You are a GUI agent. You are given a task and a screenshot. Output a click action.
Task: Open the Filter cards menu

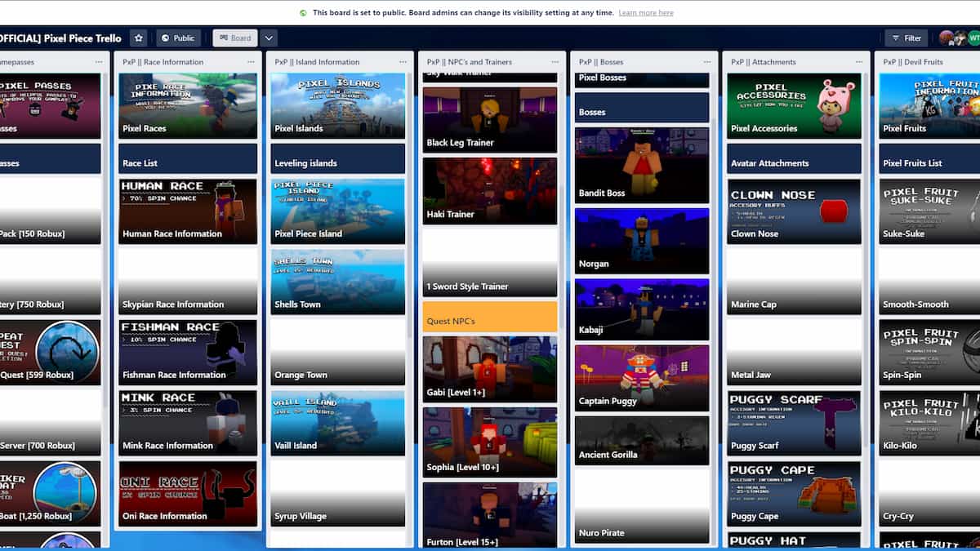coord(906,38)
